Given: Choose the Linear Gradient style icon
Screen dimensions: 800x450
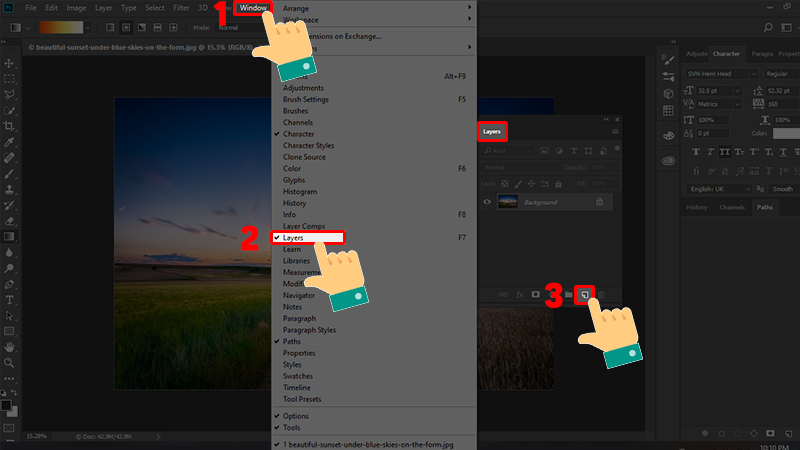Looking at the screenshot, I should (x=110, y=27).
